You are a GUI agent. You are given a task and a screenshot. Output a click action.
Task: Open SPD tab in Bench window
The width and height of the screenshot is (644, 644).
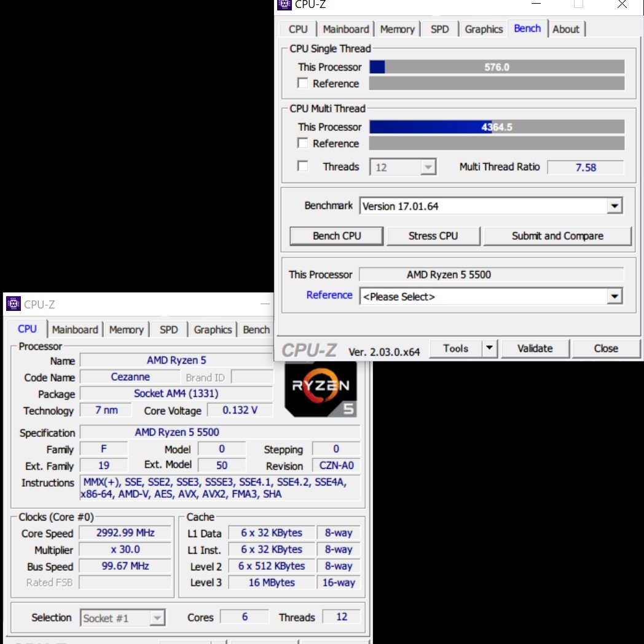pyautogui.click(x=439, y=29)
